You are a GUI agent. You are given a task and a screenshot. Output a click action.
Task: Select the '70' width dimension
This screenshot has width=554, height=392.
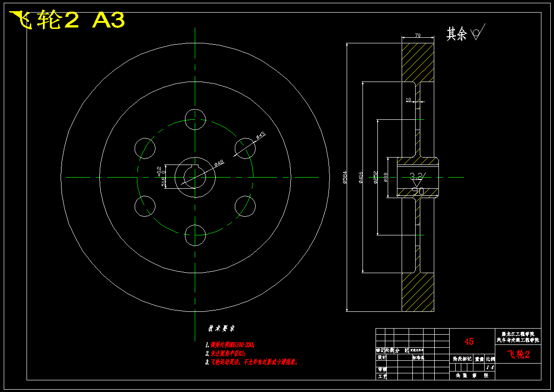coord(417,35)
